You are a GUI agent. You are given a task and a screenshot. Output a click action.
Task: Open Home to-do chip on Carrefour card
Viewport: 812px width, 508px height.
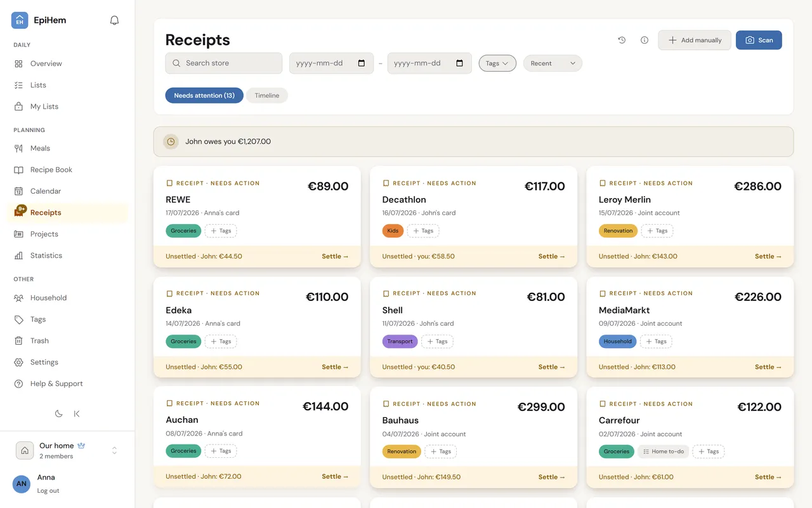coord(663,451)
